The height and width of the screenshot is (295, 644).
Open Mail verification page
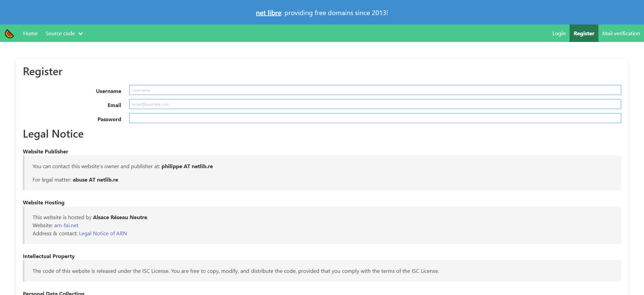point(621,34)
